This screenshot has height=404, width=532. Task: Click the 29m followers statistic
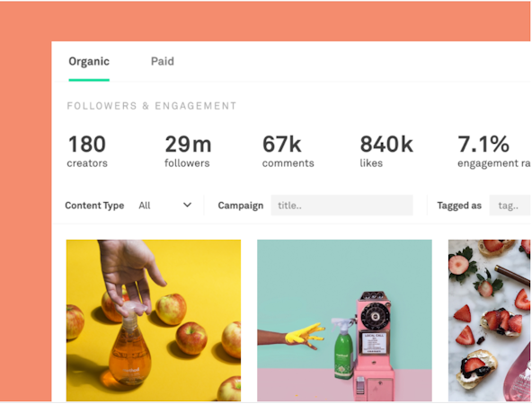(188, 151)
